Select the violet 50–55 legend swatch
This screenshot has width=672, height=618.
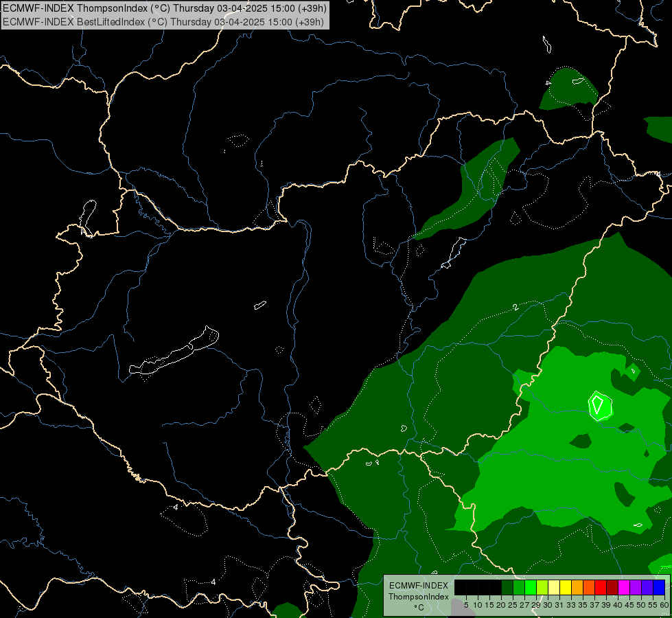(647, 587)
